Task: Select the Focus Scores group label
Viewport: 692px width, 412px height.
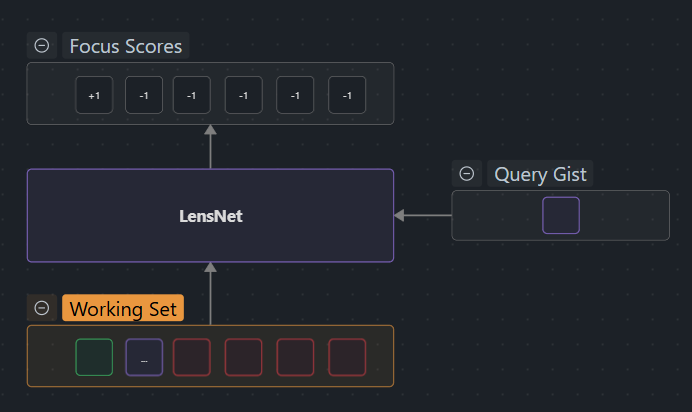Action: [125, 46]
